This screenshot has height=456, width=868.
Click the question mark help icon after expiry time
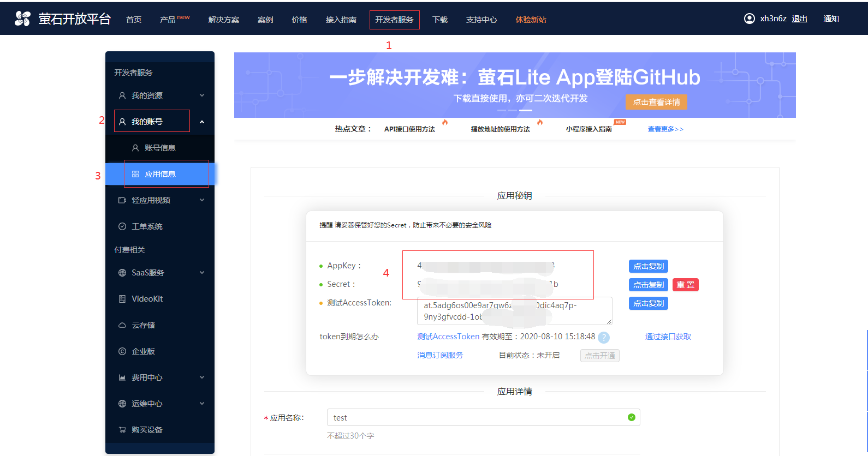coord(603,338)
